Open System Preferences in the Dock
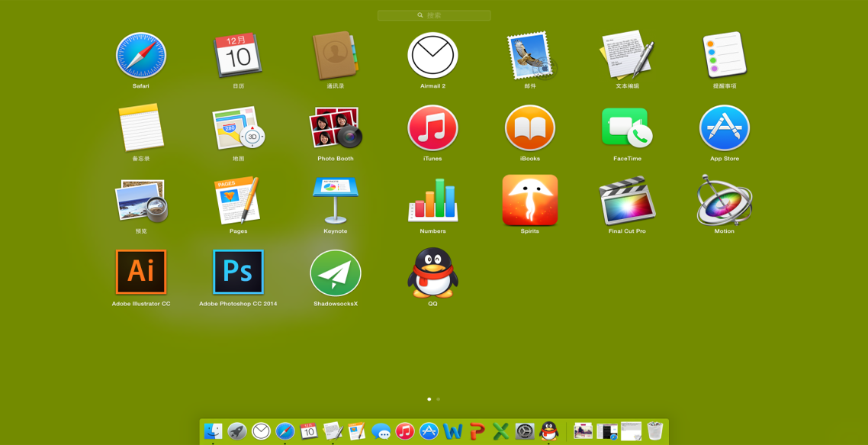 pos(525,431)
